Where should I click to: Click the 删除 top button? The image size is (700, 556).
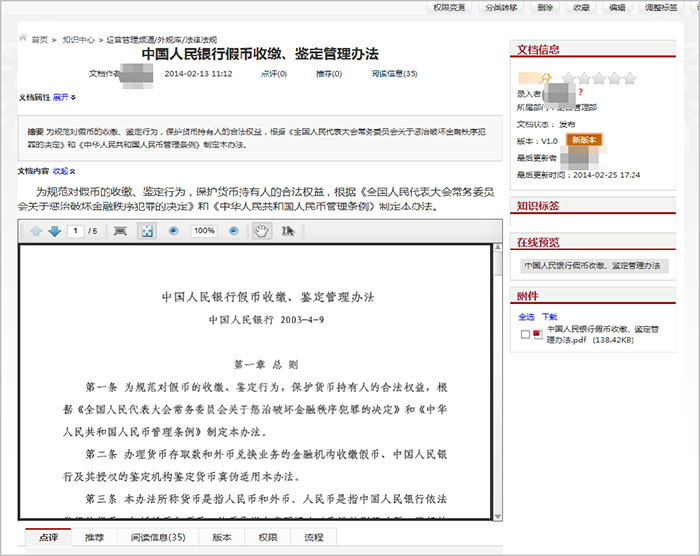[x=545, y=7]
